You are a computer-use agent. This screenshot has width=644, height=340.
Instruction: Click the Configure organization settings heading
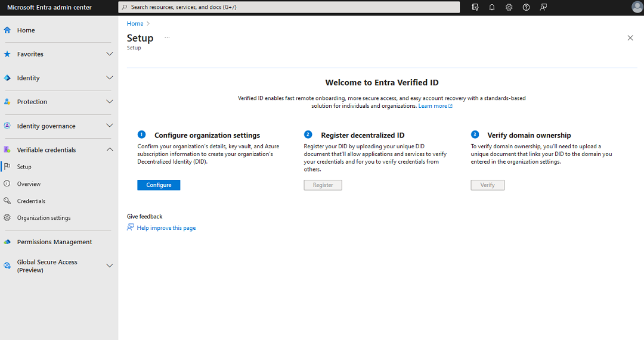[x=207, y=135]
